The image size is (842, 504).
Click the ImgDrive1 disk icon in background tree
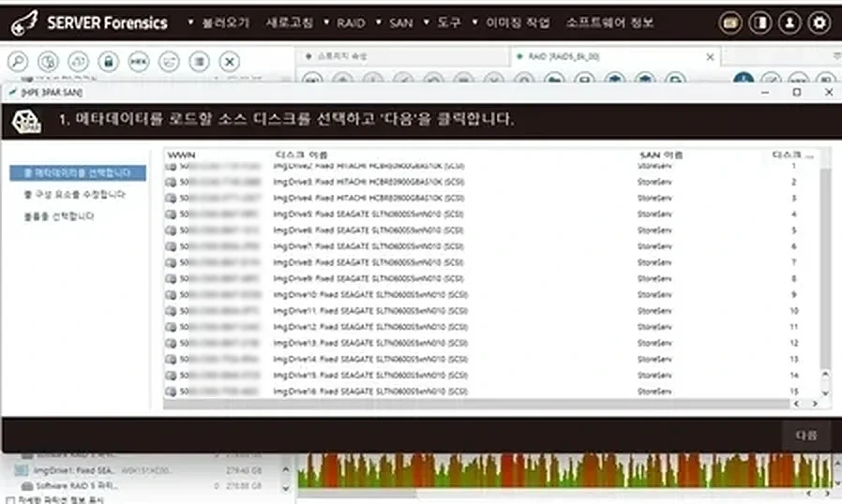coord(22,470)
